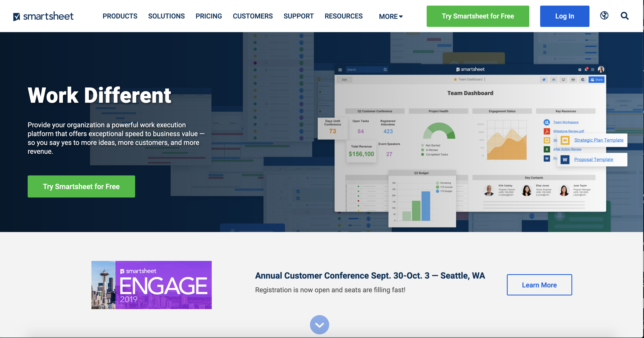
Task: Click the Share button in dashboard preview
Action: [x=596, y=80]
